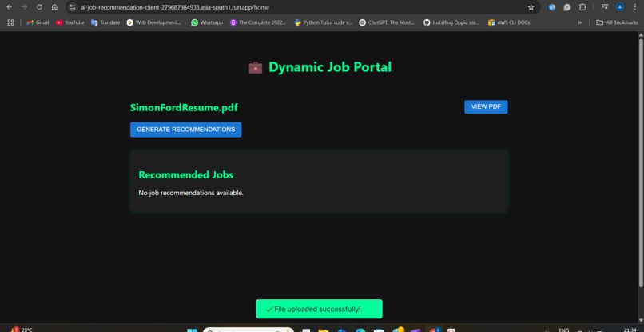Viewport: 644px width, 332px height.
Task: Open the Gmail bookmark
Action: pos(38,22)
